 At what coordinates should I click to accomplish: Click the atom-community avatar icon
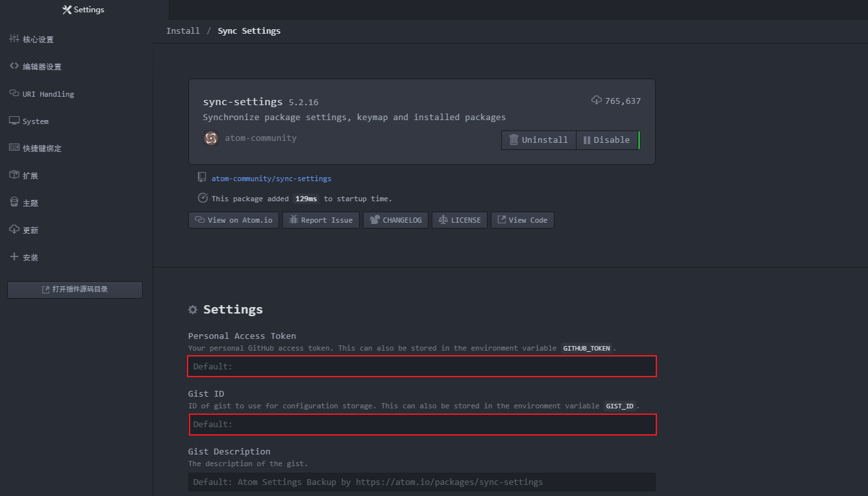[x=210, y=138]
